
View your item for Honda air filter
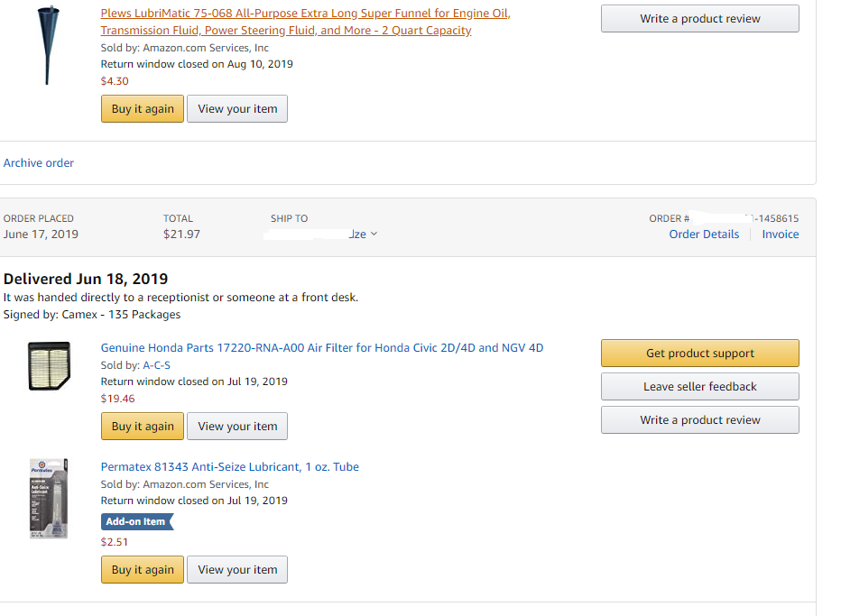click(x=237, y=427)
